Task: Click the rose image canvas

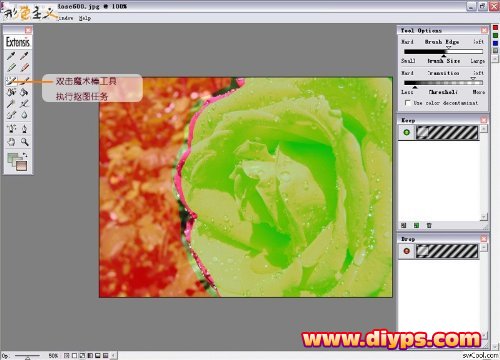Action: tap(246, 187)
